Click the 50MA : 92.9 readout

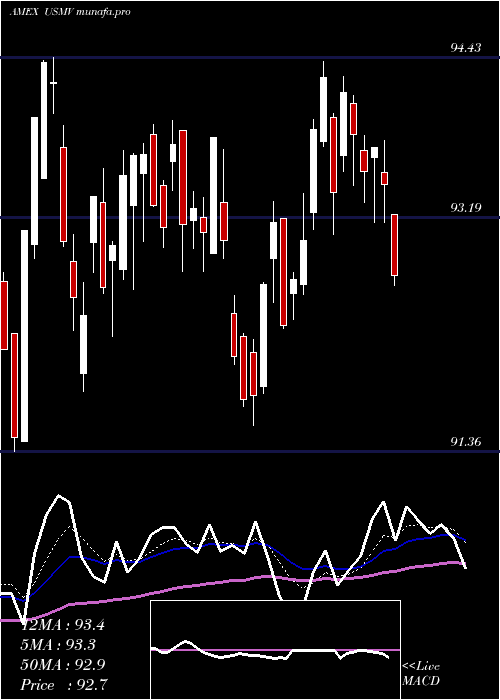pos(63,665)
